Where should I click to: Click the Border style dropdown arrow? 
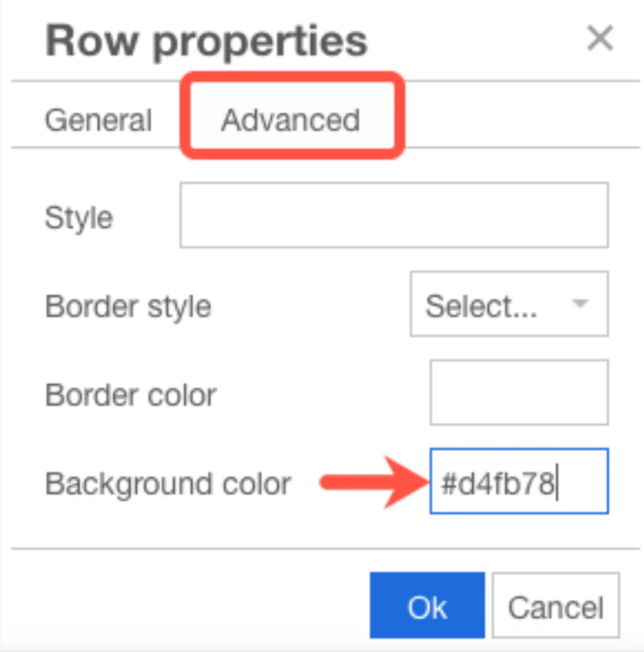click(x=580, y=303)
